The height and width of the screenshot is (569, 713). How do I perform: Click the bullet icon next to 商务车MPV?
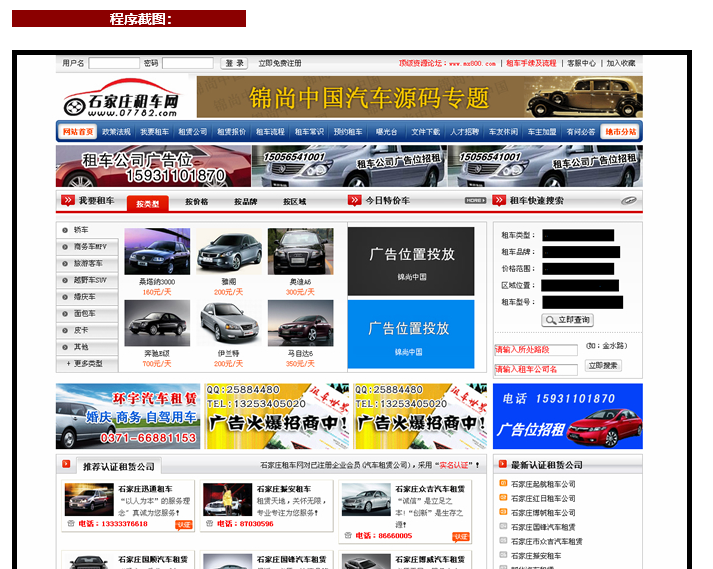pyautogui.click(x=65, y=247)
